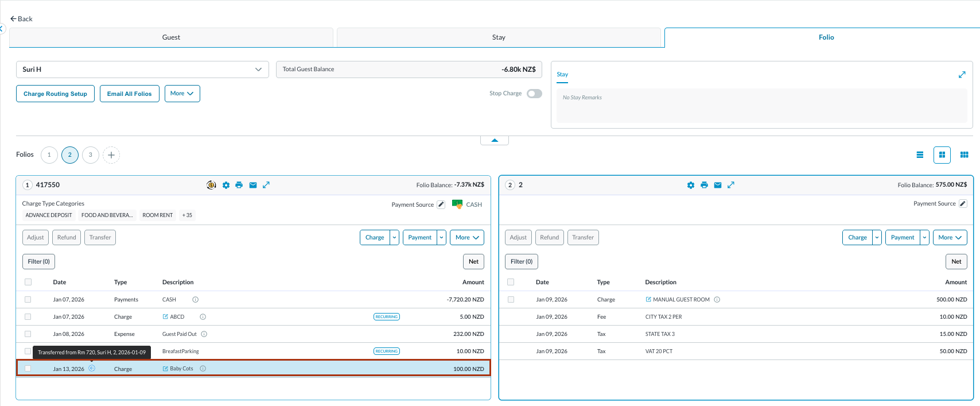Toggle the Stop Charge switch

534,94
